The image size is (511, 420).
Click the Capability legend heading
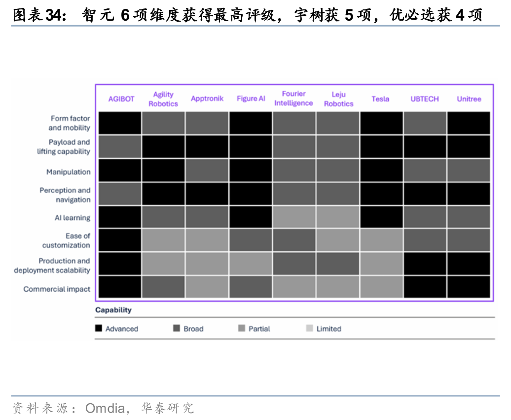[x=113, y=310]
